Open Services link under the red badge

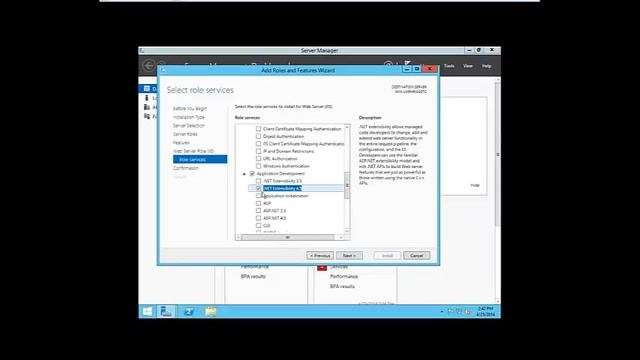pos(339,267)
